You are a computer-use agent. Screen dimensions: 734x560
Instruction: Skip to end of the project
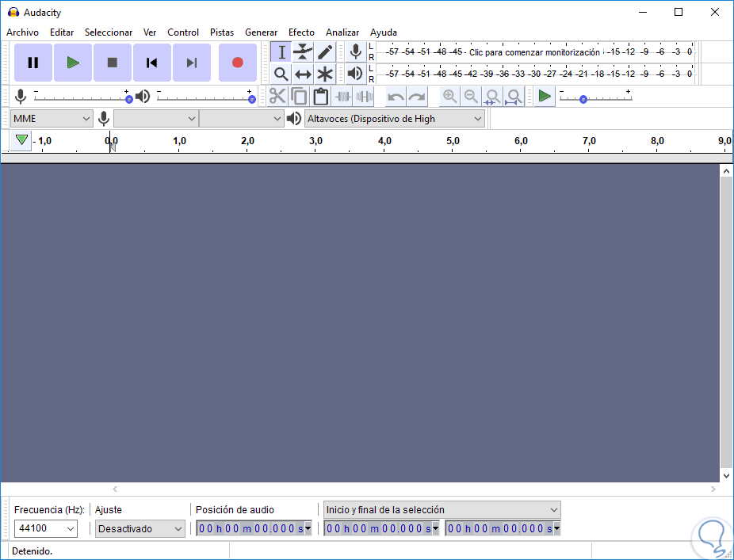pos(192,63)
